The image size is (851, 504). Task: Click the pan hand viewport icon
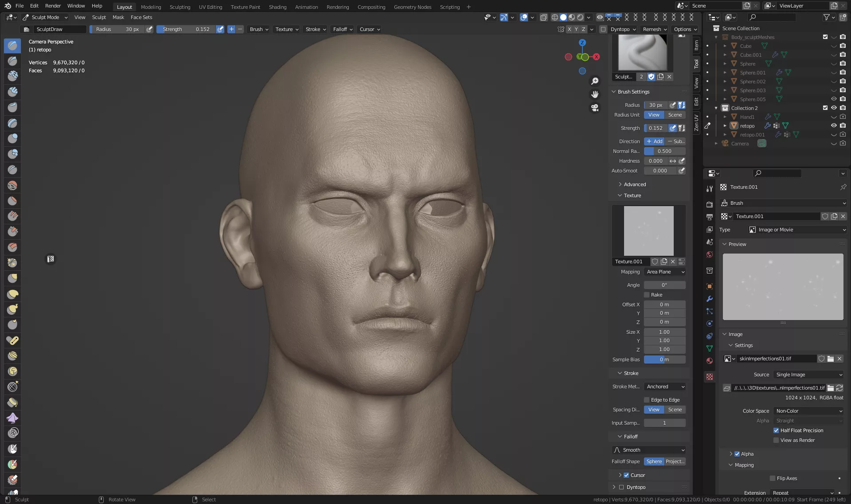[x=595, y=94]
